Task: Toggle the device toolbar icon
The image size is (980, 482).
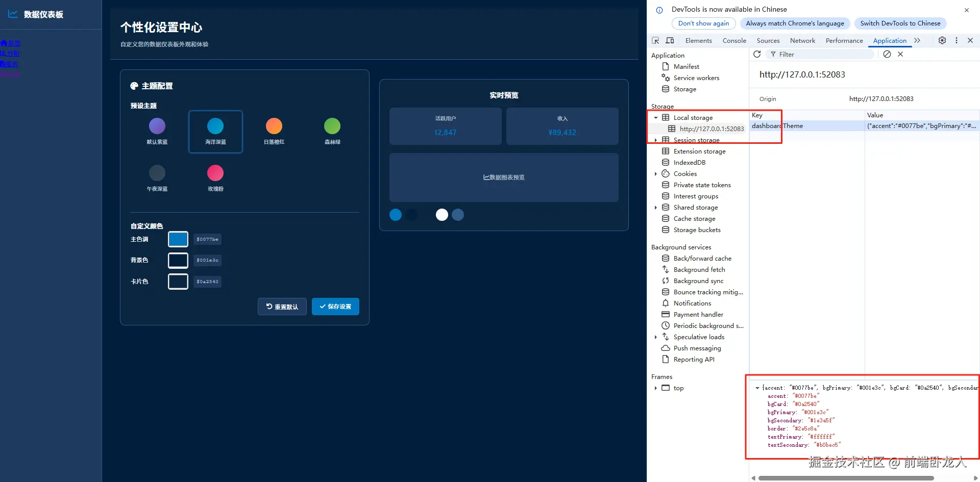Action: (x=670, y=40)
